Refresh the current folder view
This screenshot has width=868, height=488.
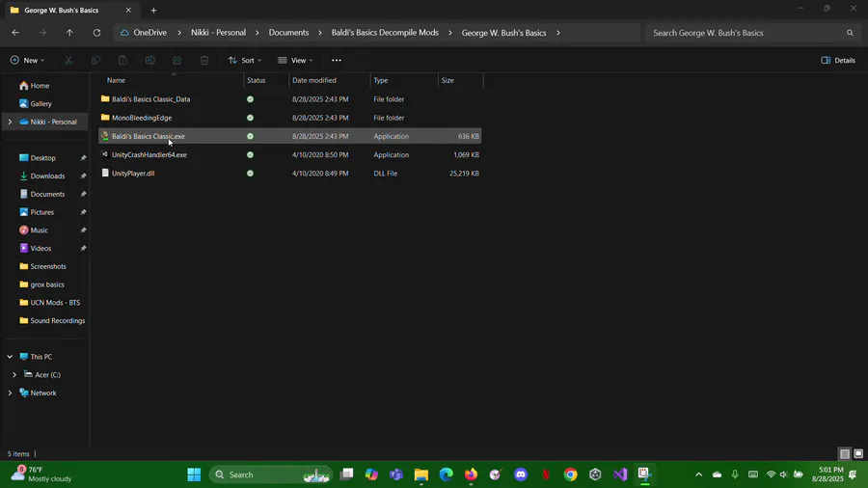[96, 33]
